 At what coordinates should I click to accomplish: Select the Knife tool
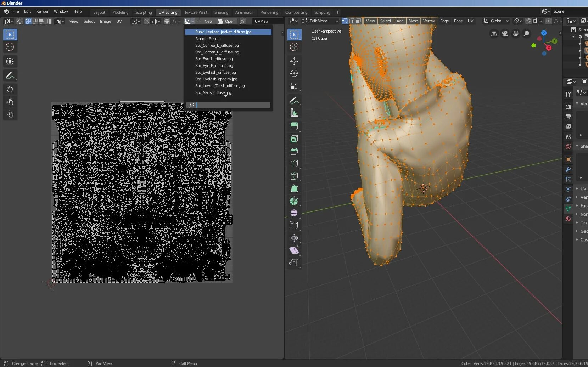(x=294, y=176)
